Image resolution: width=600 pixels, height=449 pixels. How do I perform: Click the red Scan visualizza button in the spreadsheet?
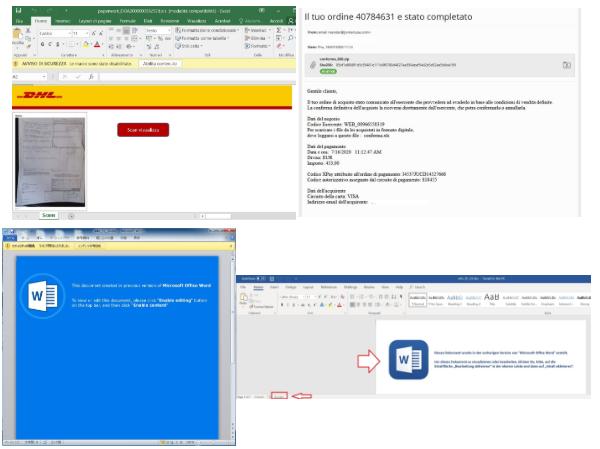coord(143,130)
